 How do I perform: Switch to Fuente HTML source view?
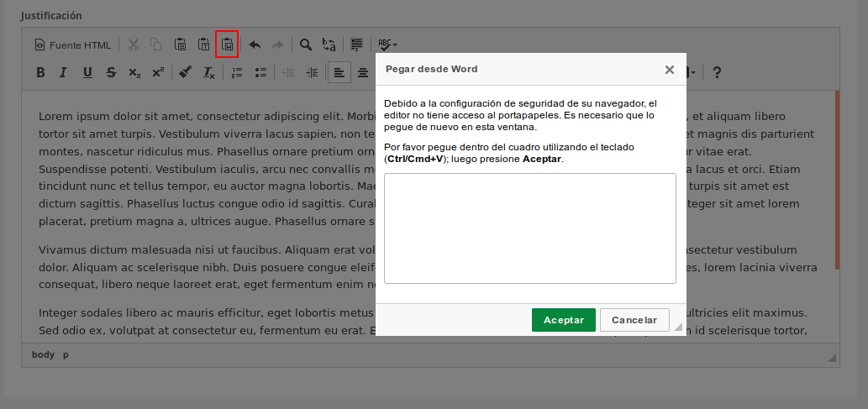pyautogui.click(x=72, y=45)
